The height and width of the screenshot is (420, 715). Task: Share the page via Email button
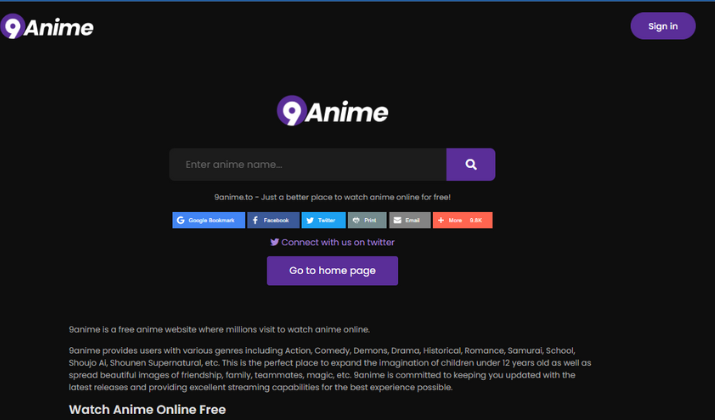tap(409, 220)
